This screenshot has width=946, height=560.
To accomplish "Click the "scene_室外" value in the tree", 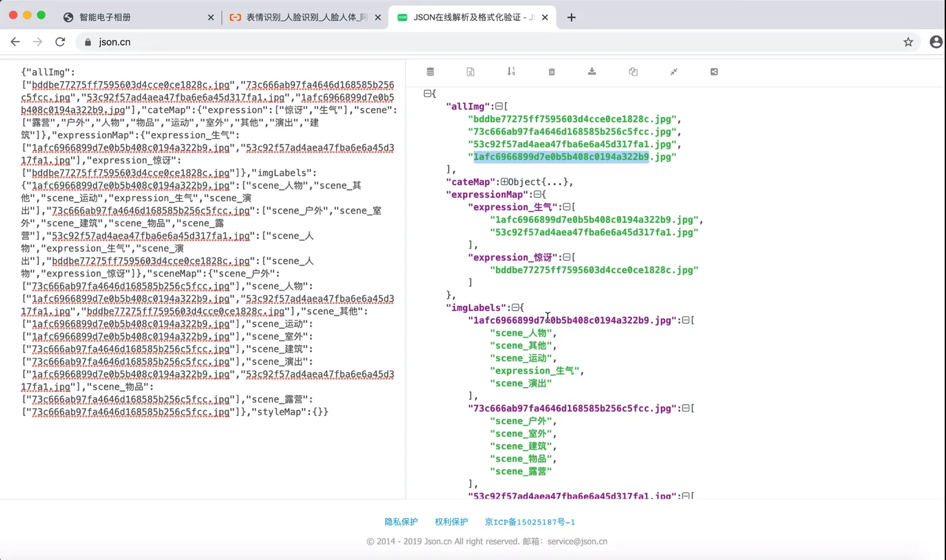I will [521, 434].
